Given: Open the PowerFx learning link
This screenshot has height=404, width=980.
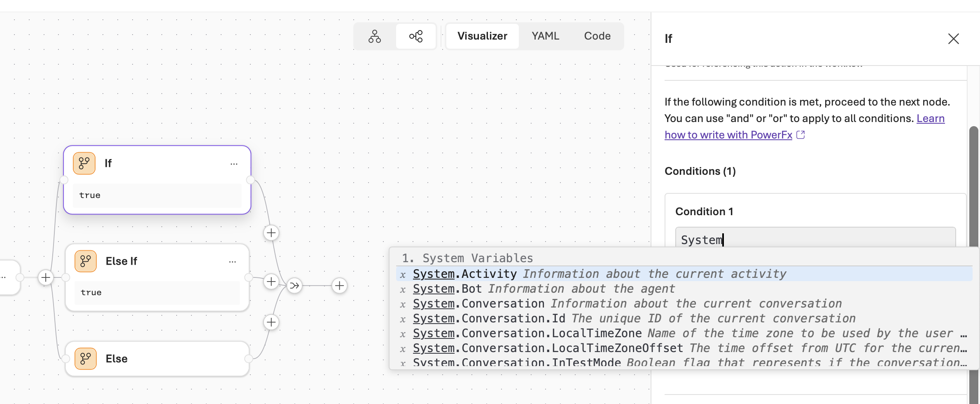Looking at the screenshot, I should 728,135.
